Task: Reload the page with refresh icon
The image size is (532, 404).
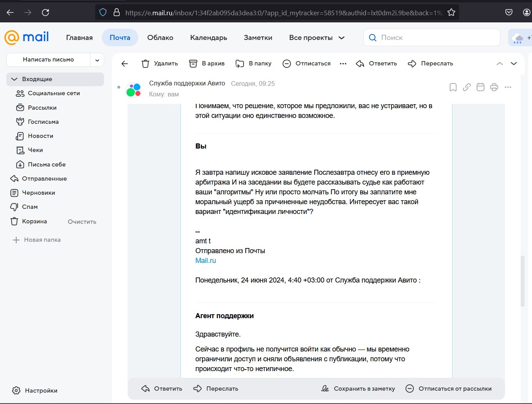Action: (45, 13)
